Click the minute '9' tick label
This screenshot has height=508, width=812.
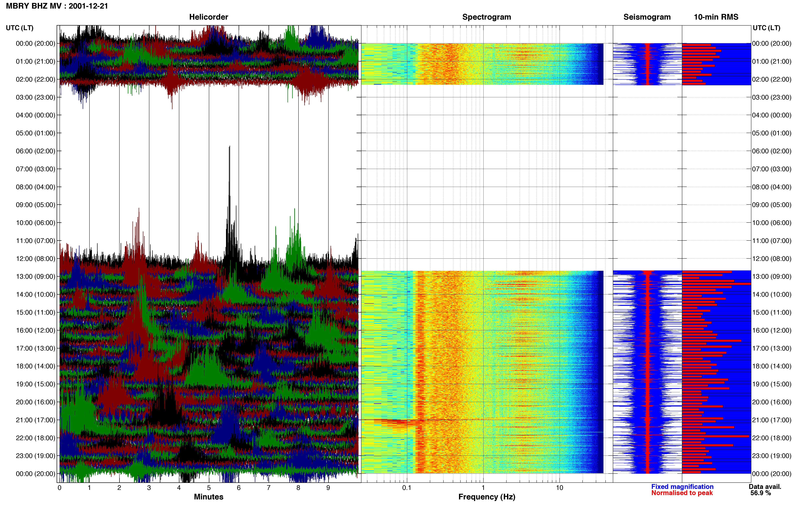point(328,488)
